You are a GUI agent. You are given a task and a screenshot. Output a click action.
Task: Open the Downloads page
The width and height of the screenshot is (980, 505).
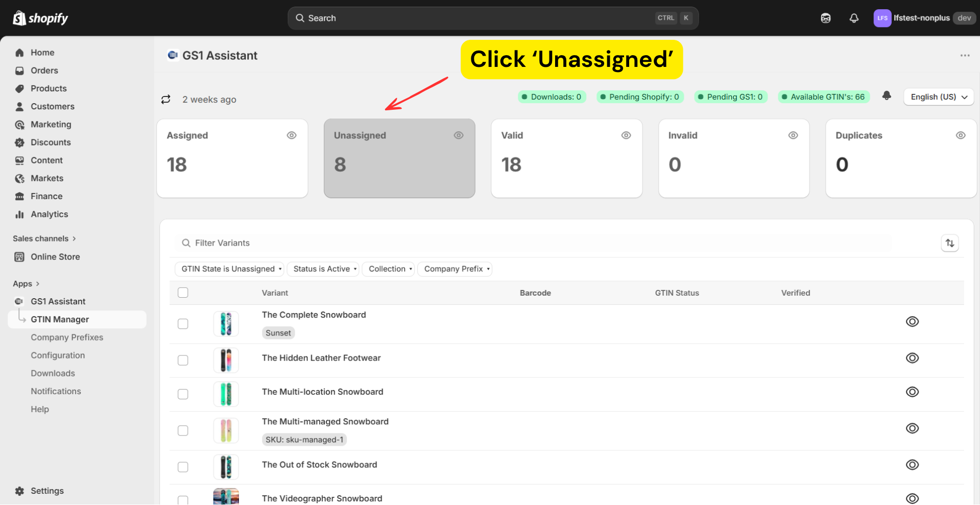click(x=53, y=373)
